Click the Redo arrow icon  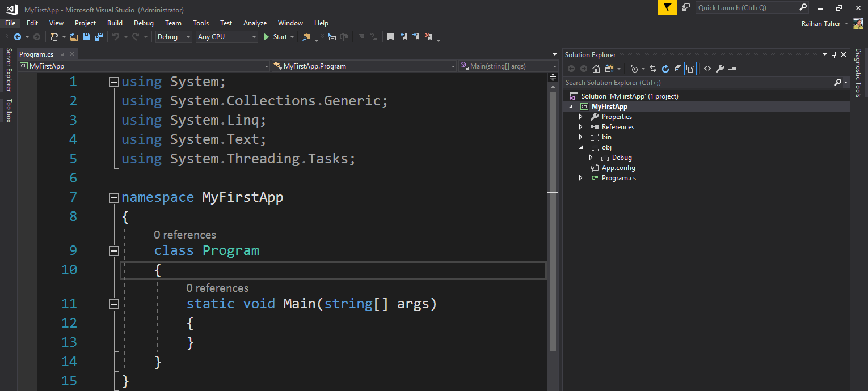(x=136, y=37)
